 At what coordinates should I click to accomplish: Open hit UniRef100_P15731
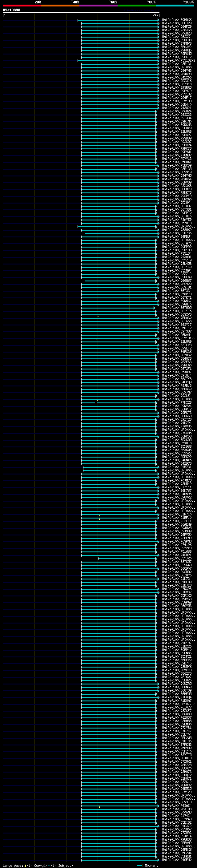click(x=176, y=467)
